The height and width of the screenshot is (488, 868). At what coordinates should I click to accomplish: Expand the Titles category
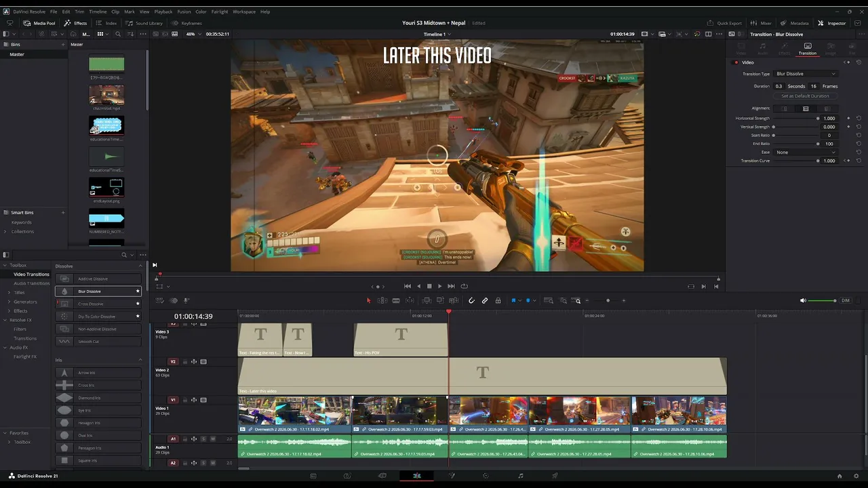[9, 292]
